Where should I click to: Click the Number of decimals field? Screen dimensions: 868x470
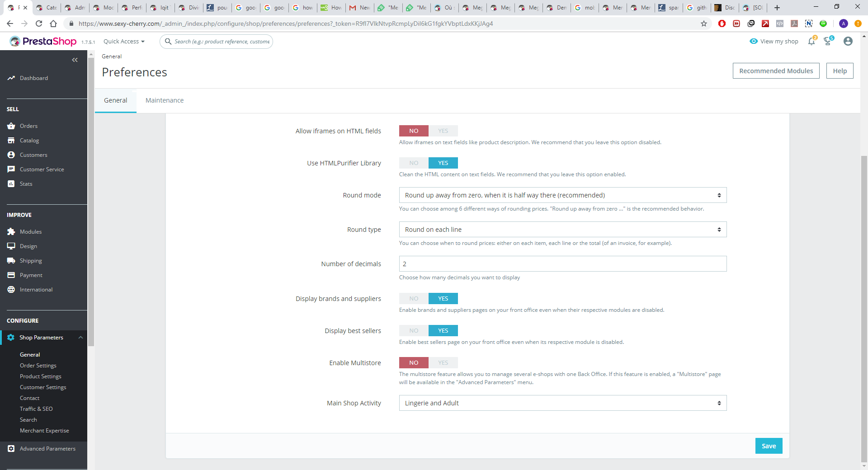[x=563, y=264]
